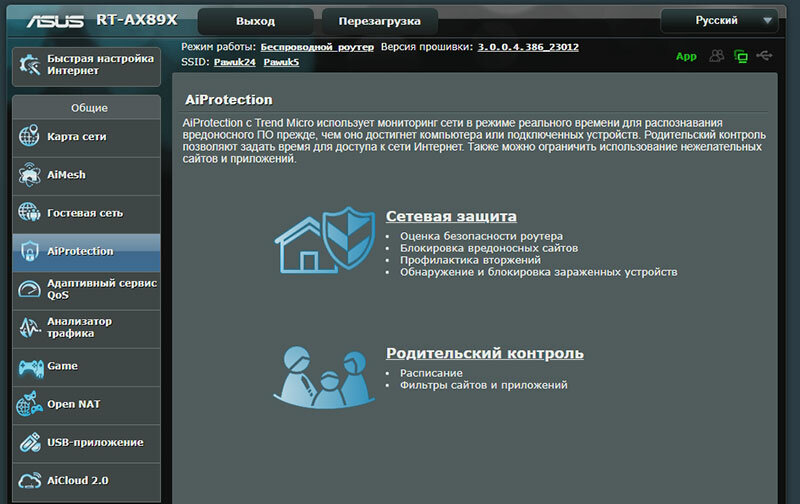Click the traffic analyzer waveform icon
The image size is (800, 504).
pos(29,327)
